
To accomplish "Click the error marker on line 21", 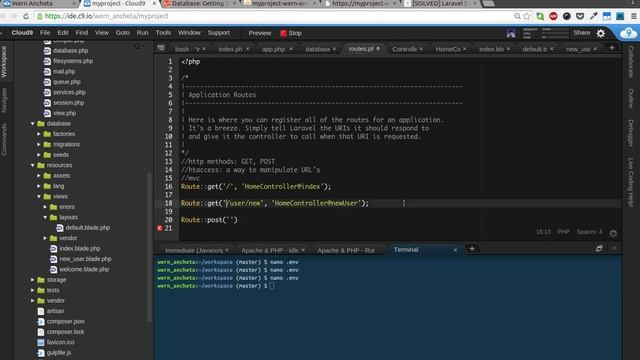I will click(x=160, y=228).
